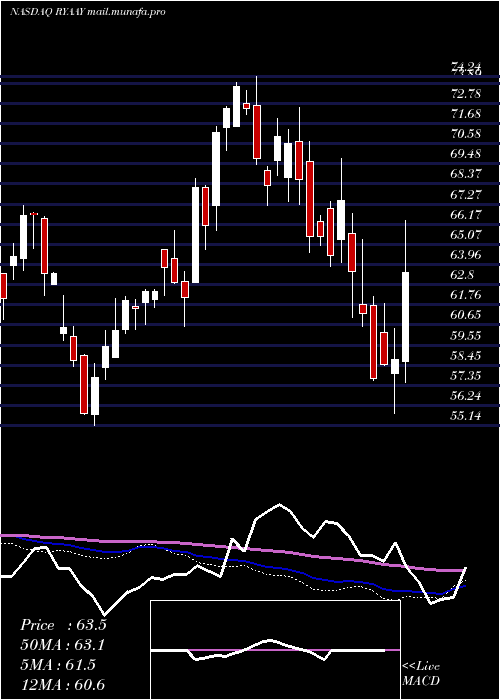Click the 69.48 price axis label
500x700 pixels.
point(466,154)
